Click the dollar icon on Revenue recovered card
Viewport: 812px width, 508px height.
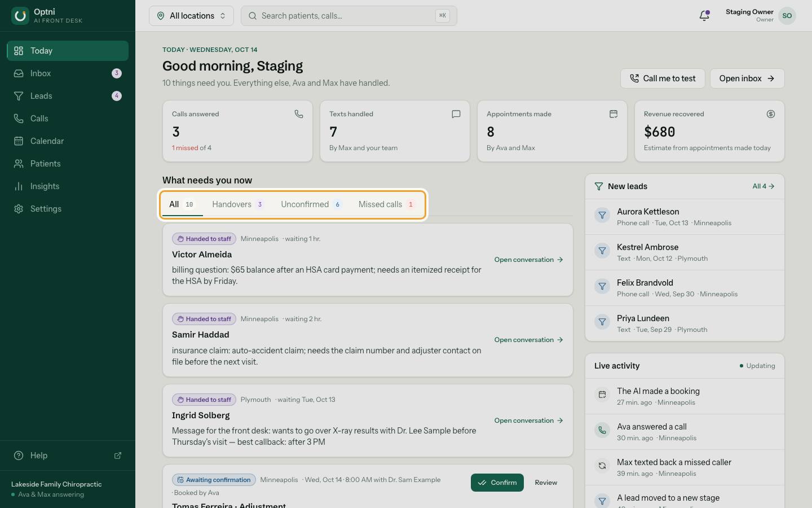coord(771,114)
